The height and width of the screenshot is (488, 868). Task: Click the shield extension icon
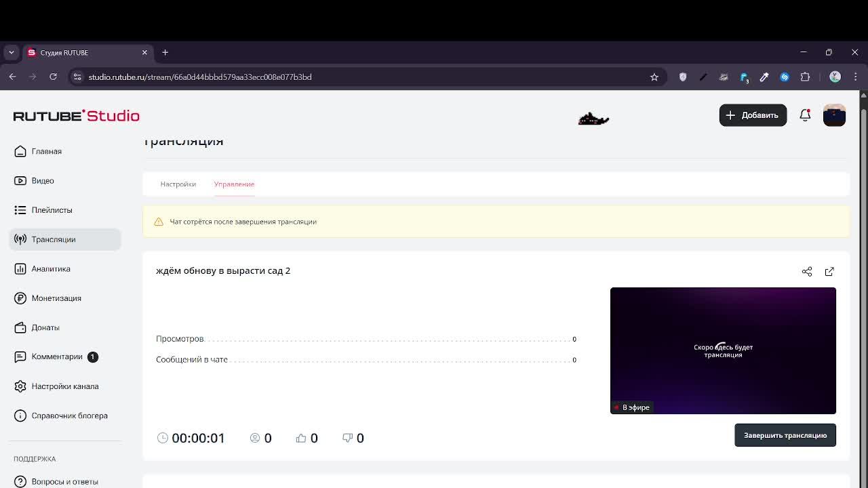pos(683,77)
